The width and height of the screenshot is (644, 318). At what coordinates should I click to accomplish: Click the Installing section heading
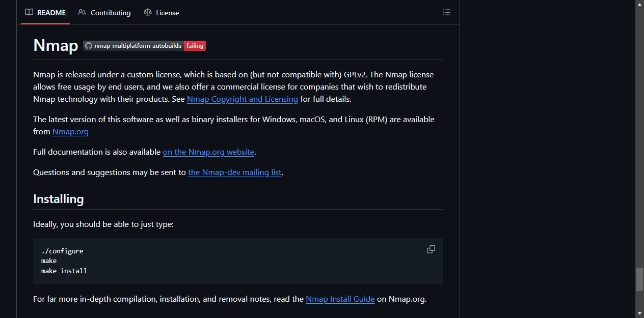(x=59, y=199)
